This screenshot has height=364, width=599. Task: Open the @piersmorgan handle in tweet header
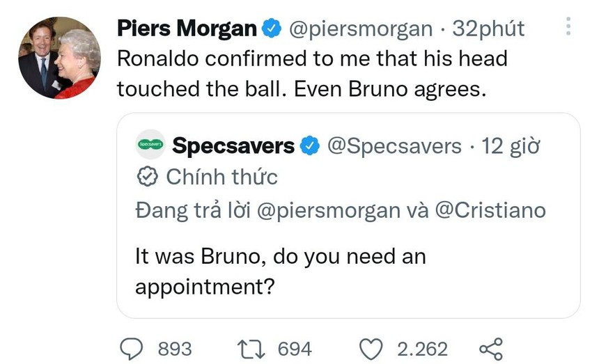pyautogui.click(x=360, y=29)
